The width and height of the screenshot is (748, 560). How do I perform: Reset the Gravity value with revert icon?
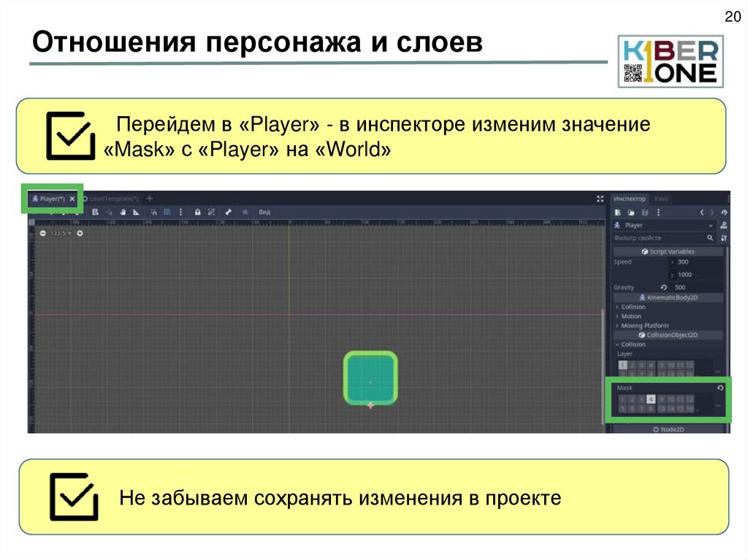[663, 287]
